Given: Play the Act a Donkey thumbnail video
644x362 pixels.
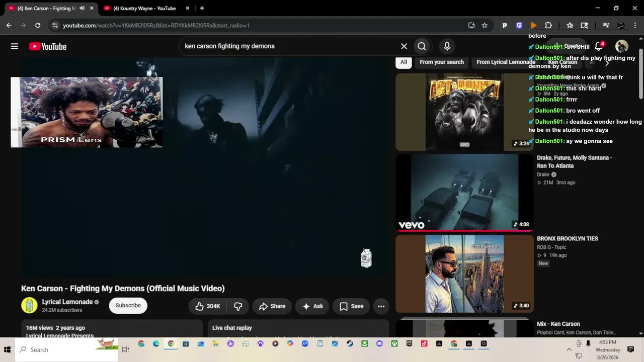Looking at the screenshot, I should tap(464, 112).
